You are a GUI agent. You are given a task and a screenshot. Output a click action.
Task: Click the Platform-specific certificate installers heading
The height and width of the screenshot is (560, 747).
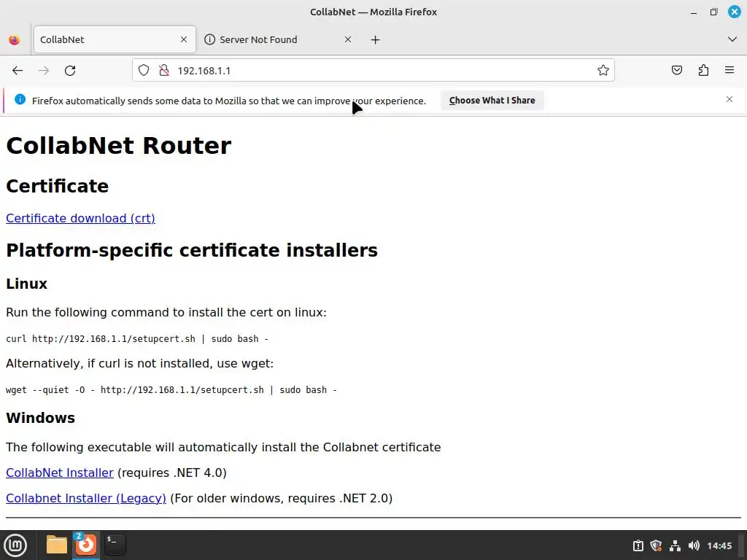192,251
